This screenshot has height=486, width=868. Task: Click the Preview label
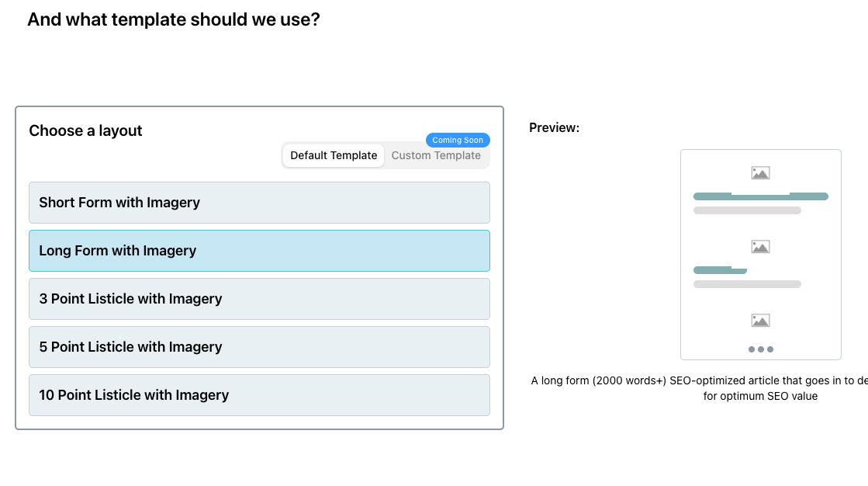click(x=554, y=127)
